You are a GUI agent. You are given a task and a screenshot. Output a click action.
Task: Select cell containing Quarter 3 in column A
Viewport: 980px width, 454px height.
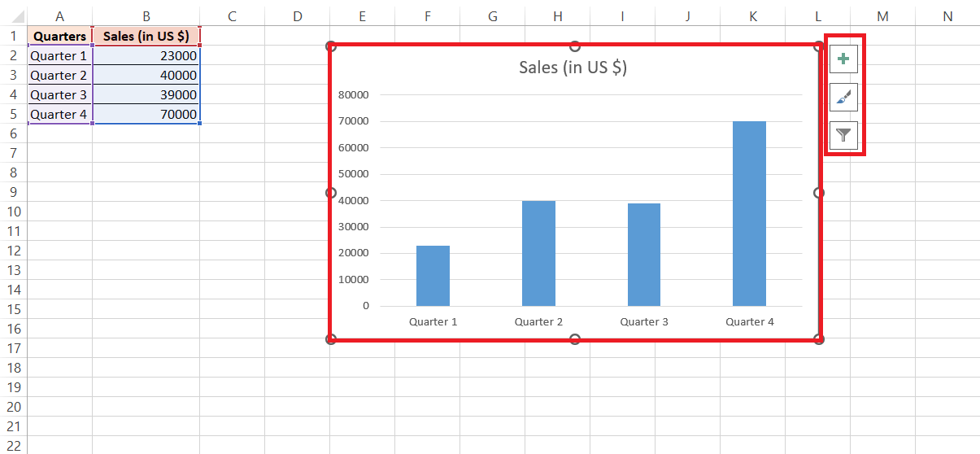(59, 94)
